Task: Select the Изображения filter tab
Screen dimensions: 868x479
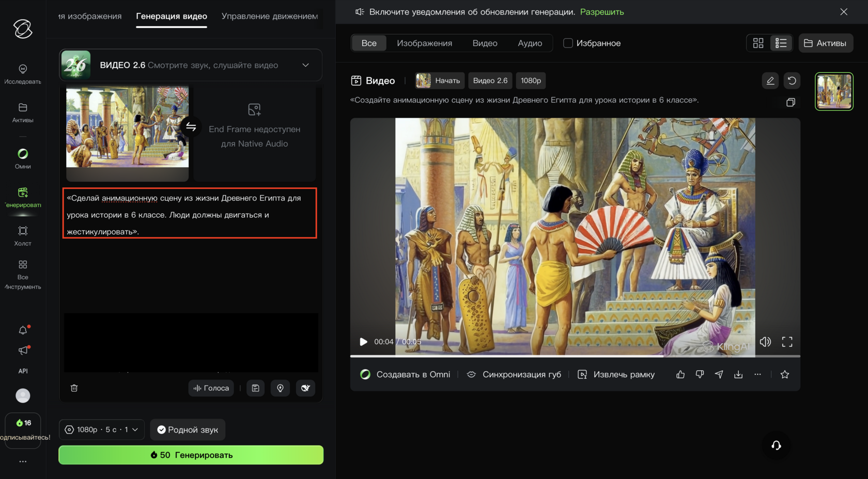Action: [x=424, y=43]
